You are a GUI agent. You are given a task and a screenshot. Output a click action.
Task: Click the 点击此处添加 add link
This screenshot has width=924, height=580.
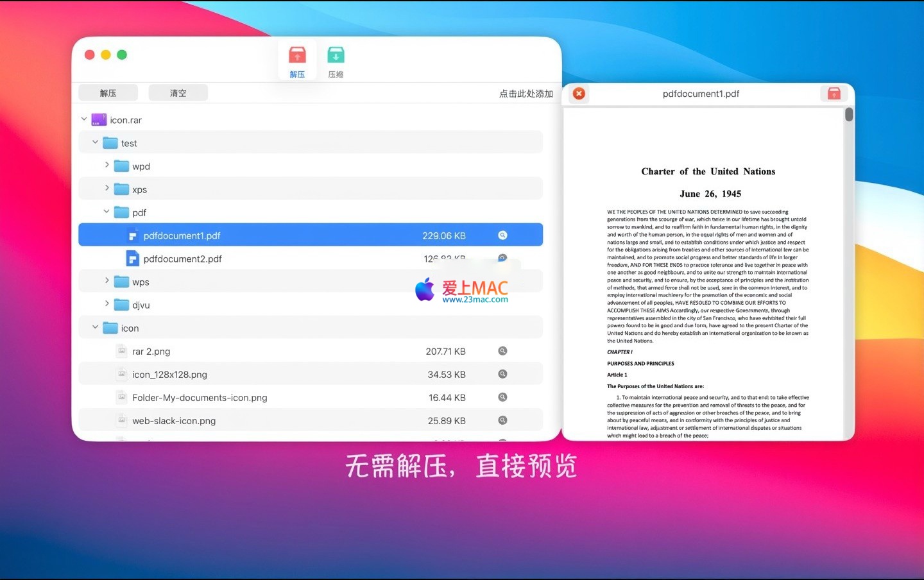(526, 94)
